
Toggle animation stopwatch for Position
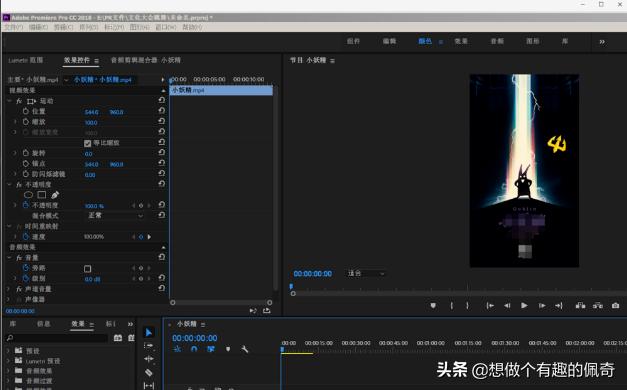pyautogui.click(x=26, y=111)
